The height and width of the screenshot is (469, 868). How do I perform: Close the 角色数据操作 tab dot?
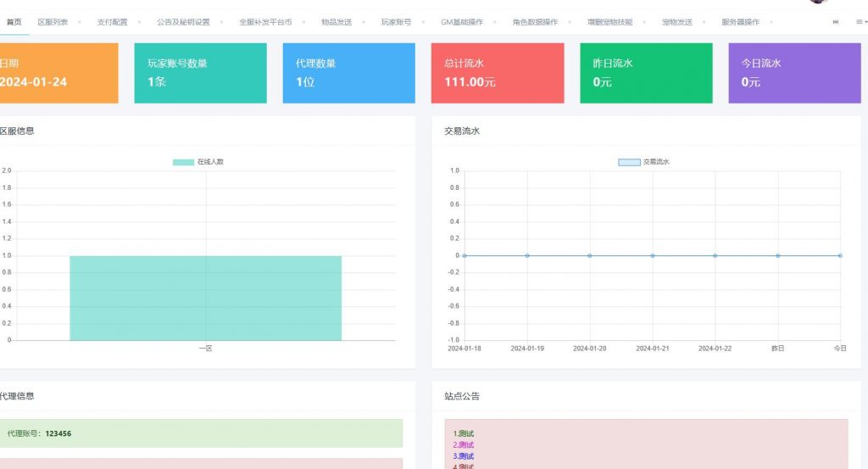(570, 22)
